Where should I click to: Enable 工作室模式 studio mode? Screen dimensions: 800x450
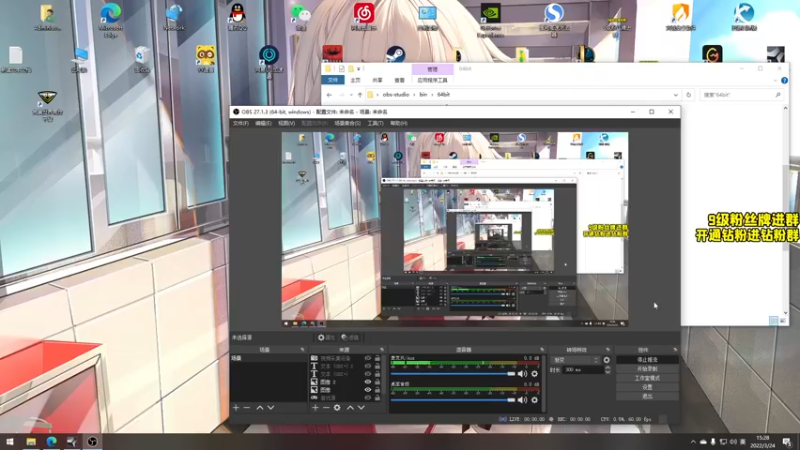(647, 378)
